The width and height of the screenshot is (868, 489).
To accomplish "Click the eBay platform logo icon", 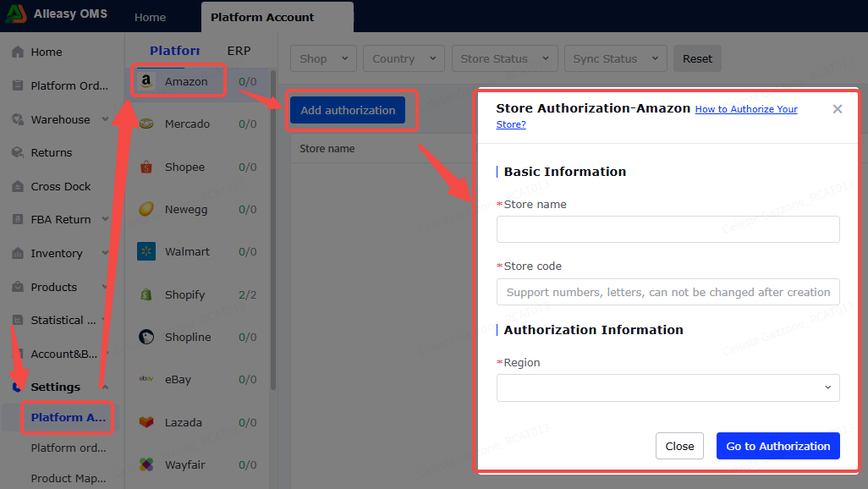I will pyautogui.click(x=146, y=379).
